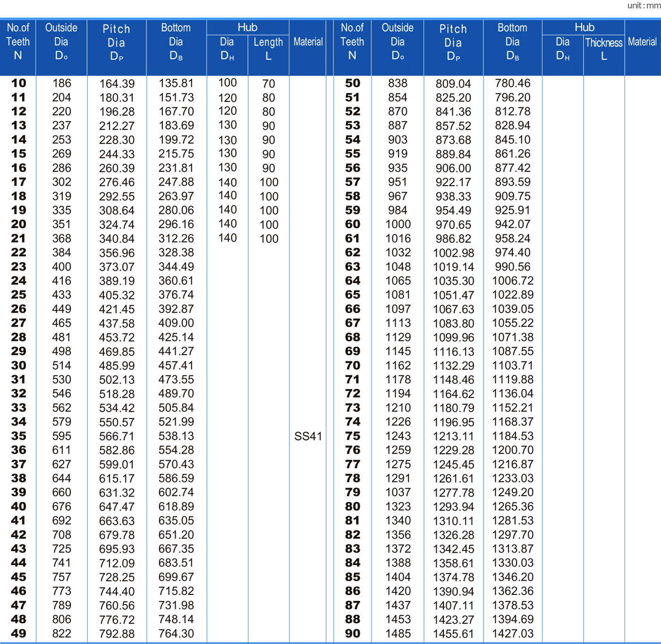Click outside diameter '546'
Image resolution: width=661 pixels, height=644 pixels.
click(x=61, y=394)
